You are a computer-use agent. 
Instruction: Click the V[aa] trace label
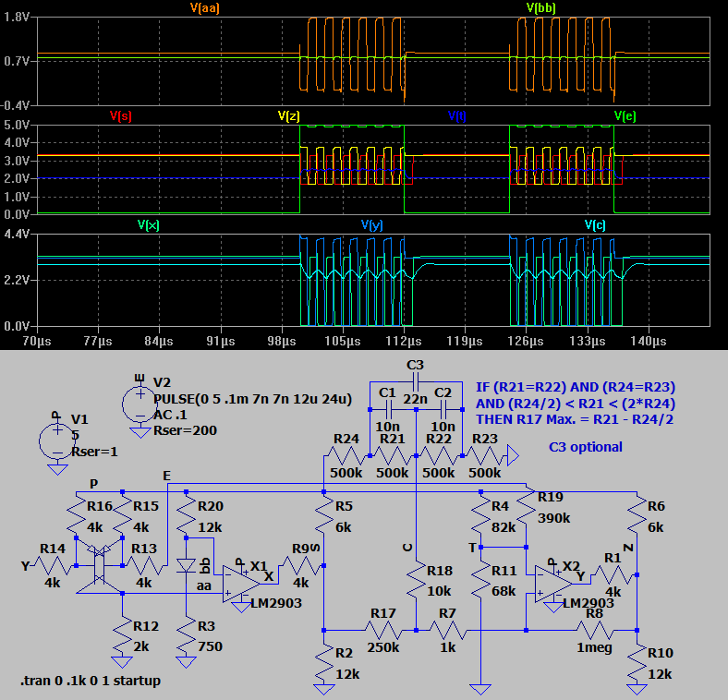pyautogui.click(x=204, y=8)
